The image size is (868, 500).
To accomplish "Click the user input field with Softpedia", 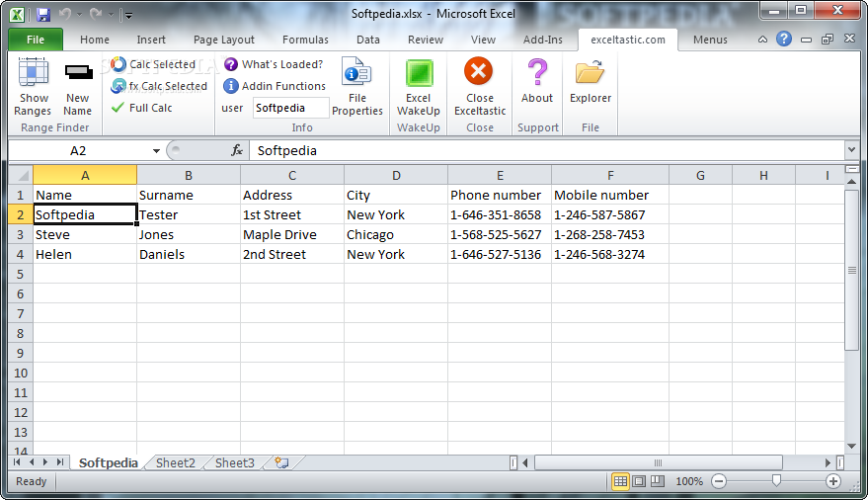I will coord(290,108).
